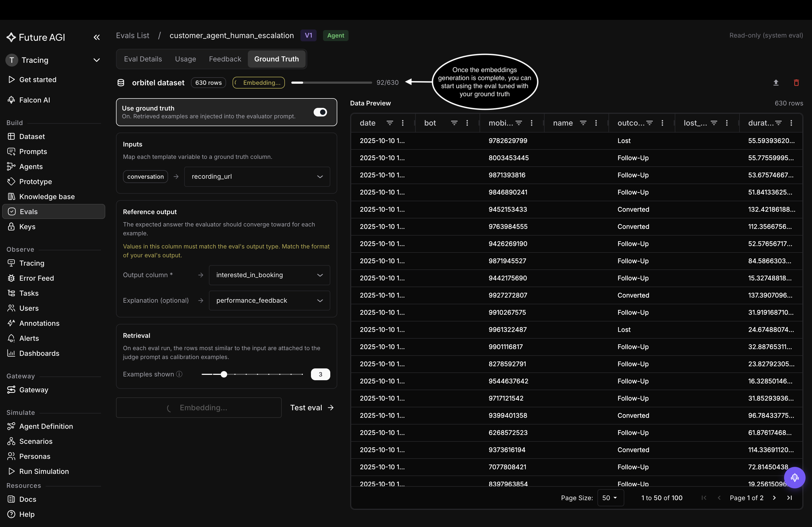
Task: Switch to the Feedback tab
Action: coord(225,59)
